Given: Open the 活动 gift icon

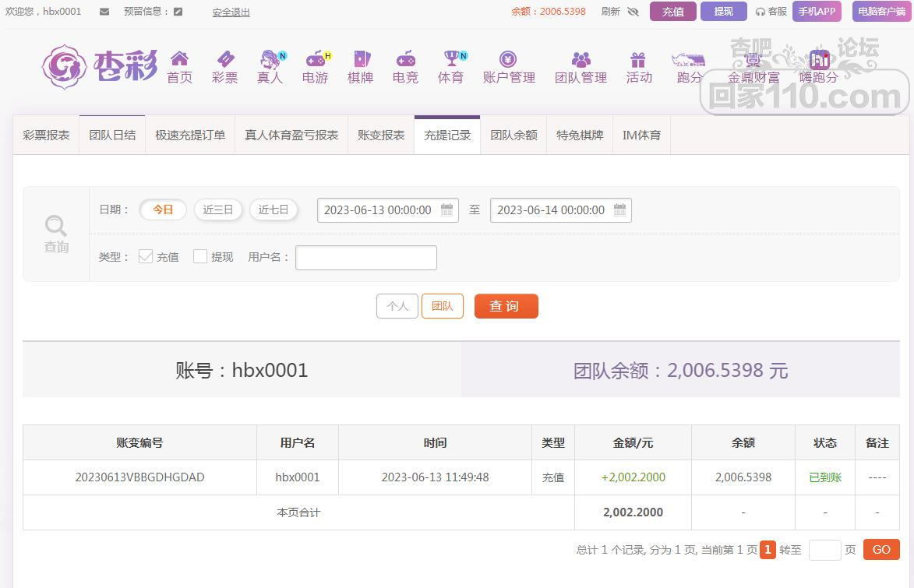Looking at the screenshot, I should click(638, 60).
